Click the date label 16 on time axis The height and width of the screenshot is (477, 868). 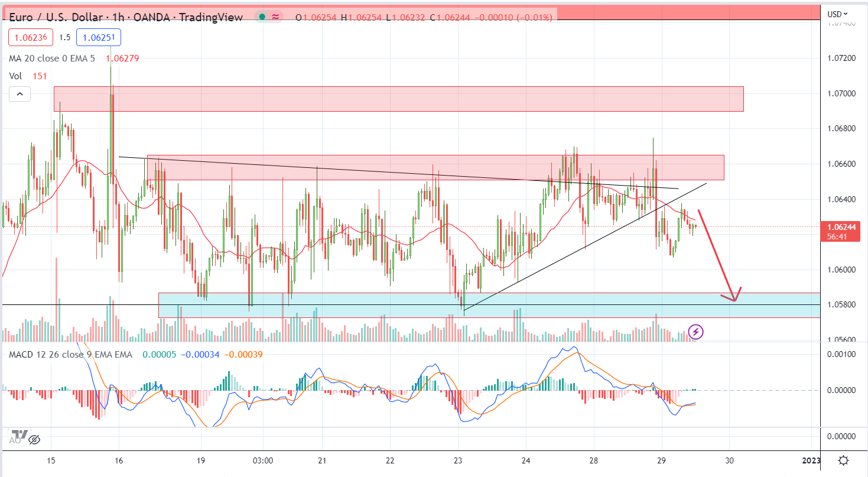118,460
